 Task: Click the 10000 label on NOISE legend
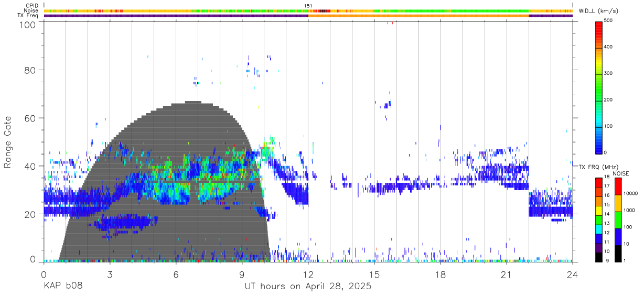[x=630, y=193]
